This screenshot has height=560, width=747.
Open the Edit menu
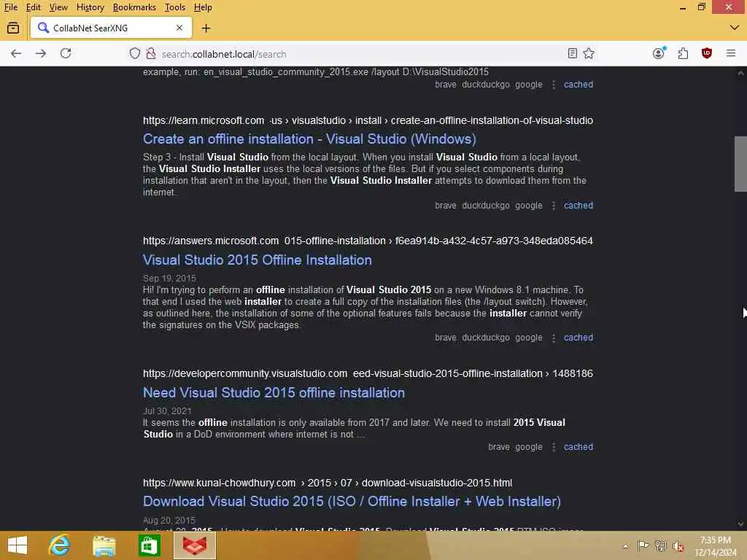click(x=34, y=7)
